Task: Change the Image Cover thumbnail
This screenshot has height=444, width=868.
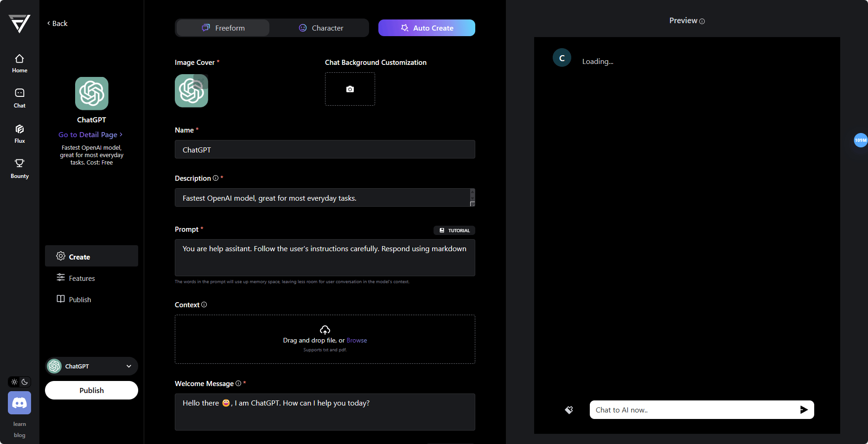Action: click(191, 91)
